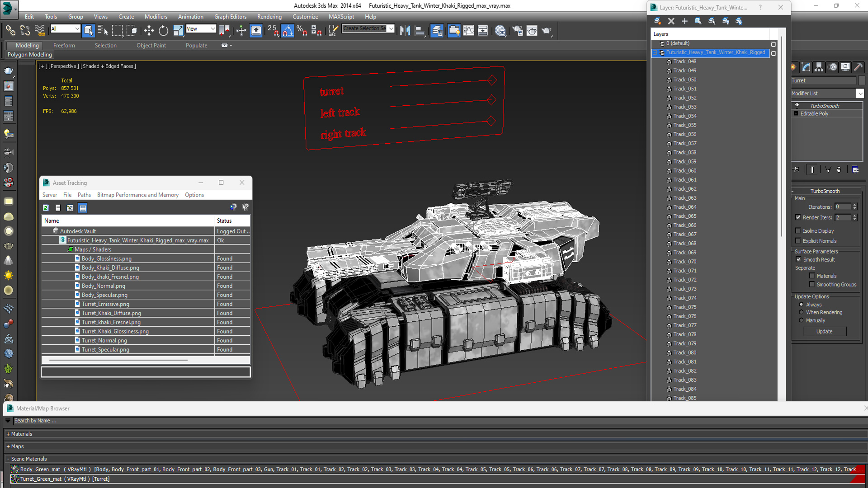Open the Rendering menu
The height and width of the screenshot is (488, 868).
tap(269, 17)
